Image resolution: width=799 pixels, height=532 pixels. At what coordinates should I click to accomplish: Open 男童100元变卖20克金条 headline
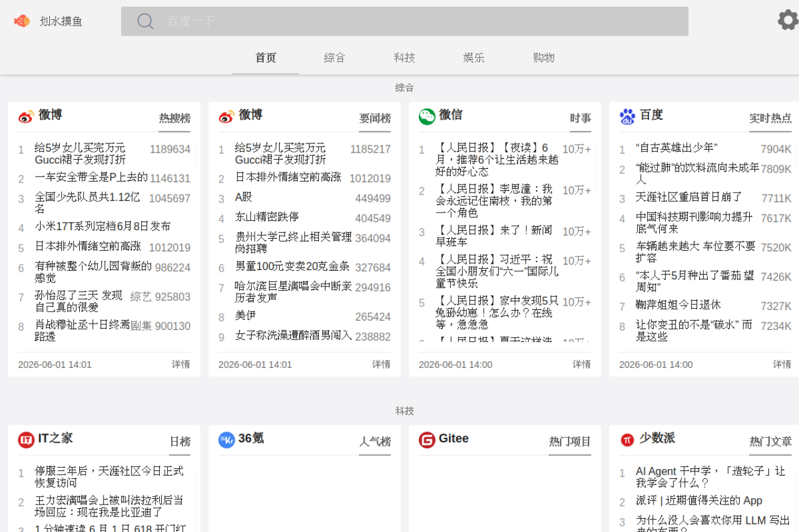coord(292,266)
